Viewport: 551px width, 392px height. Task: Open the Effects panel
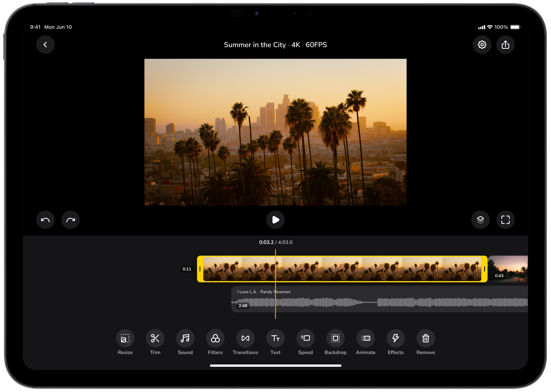(396, 338)
